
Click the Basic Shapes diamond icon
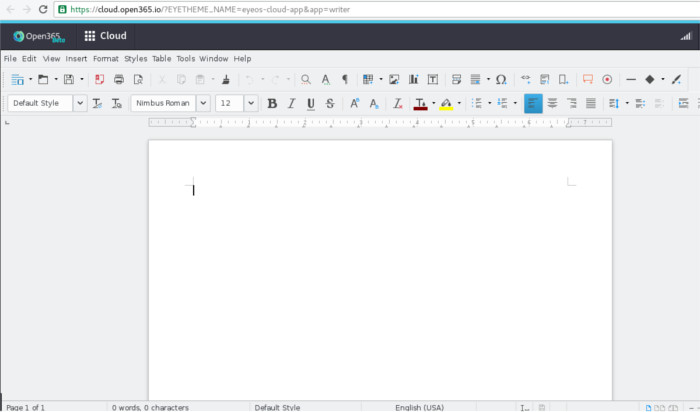(650, 79)
